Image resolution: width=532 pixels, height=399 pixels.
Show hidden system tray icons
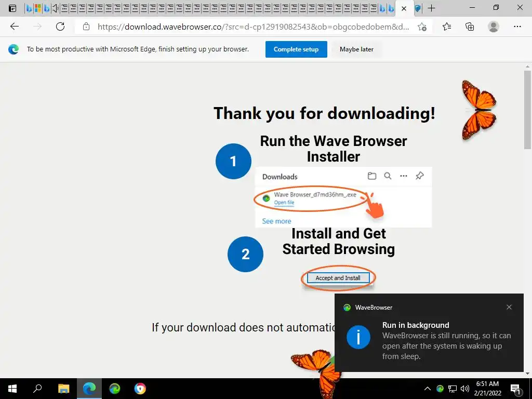428,389
